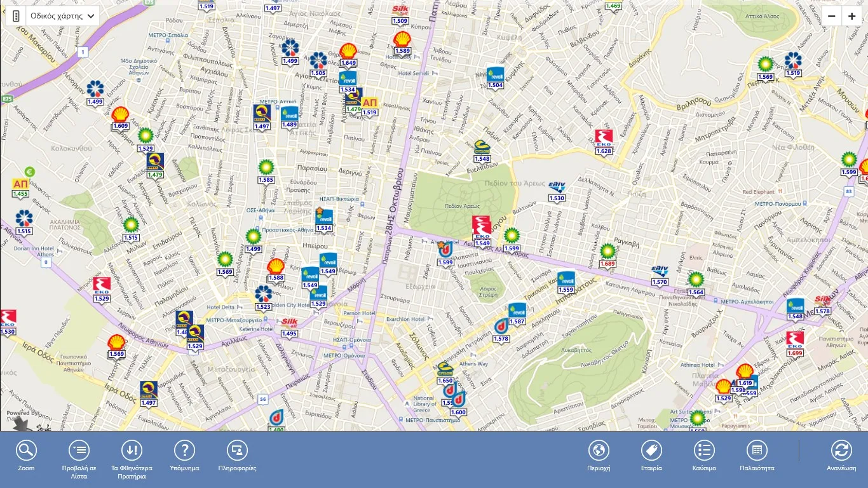Screen dimensions: 868x488
Task: Click the price label 1.534 near Σταθμός Λαρίσης
Action: click(x=324, y=228)
